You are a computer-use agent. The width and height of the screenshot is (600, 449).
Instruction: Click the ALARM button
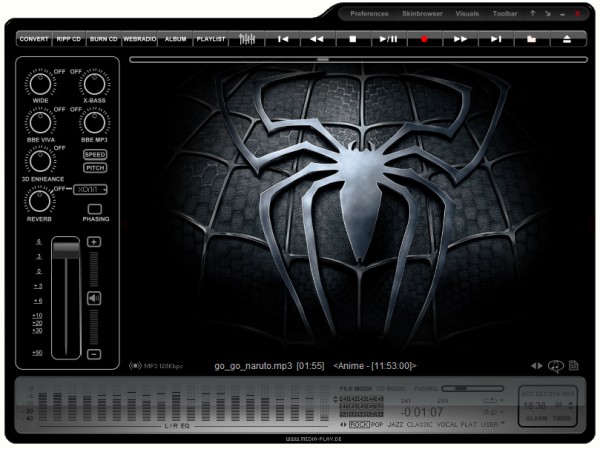tap(536, 418)
